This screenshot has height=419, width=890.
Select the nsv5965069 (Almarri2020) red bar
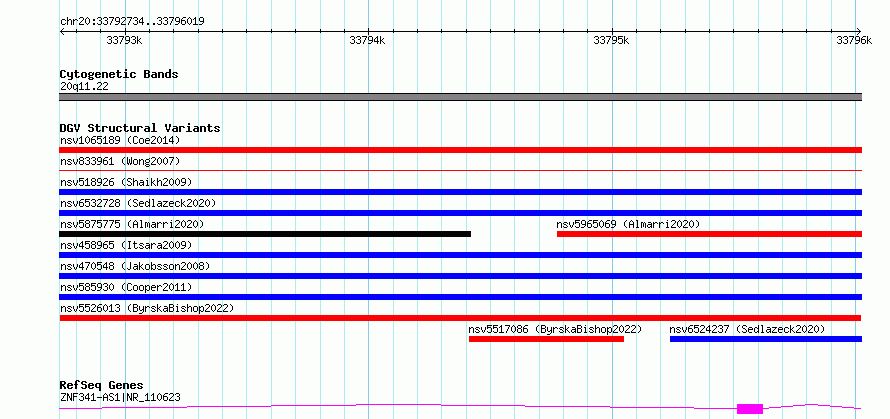[x=710, y=234]
